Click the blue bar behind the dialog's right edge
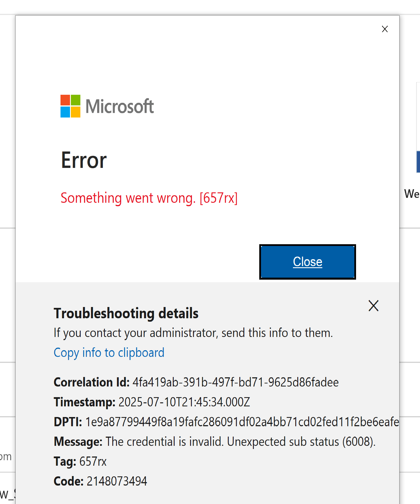 point(418,162)
